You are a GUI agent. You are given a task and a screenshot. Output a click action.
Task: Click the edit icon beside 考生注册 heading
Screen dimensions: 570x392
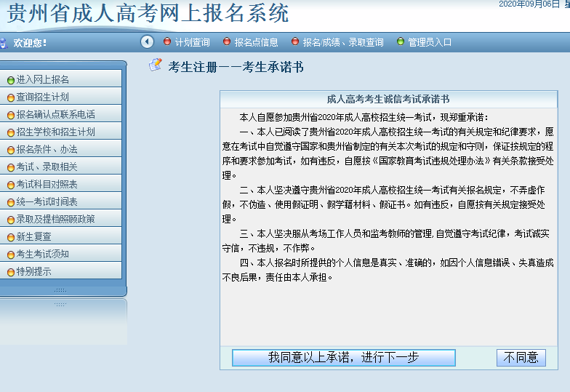pos(156,66)
